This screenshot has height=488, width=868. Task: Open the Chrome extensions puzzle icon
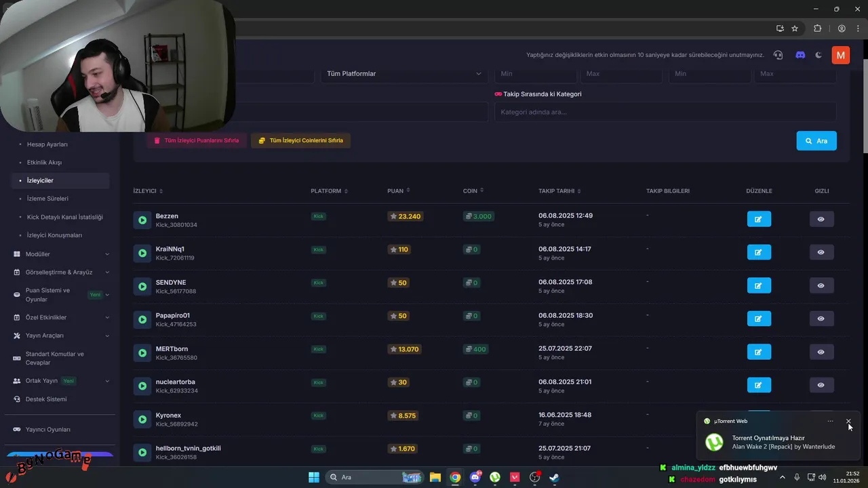point(817,28)
